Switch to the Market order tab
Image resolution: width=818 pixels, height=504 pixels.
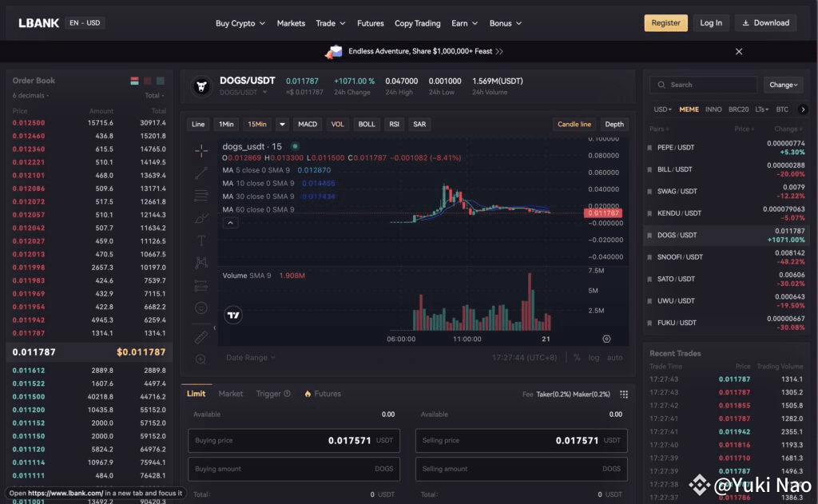pyautogui.click(x=231, y=394)
